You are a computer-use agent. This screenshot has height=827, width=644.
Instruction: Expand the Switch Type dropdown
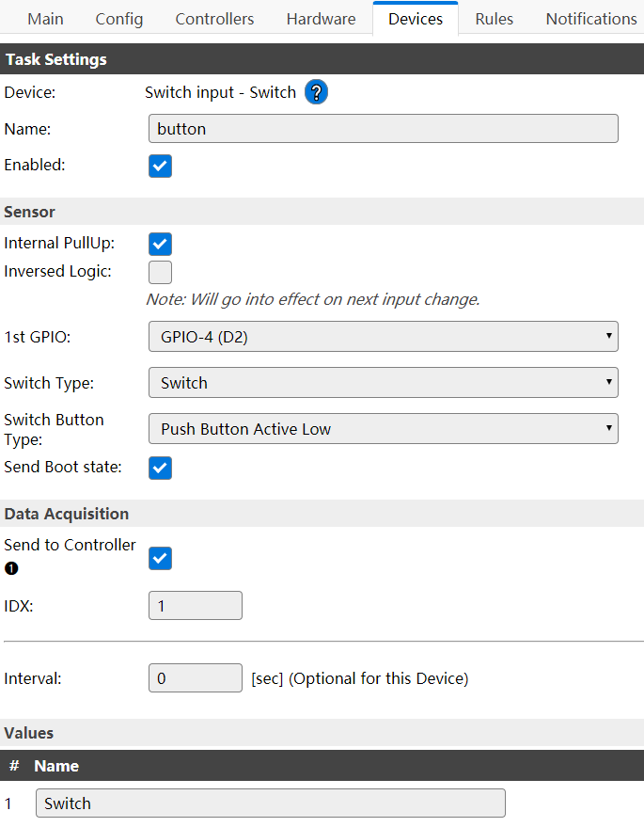click(384, 382)
